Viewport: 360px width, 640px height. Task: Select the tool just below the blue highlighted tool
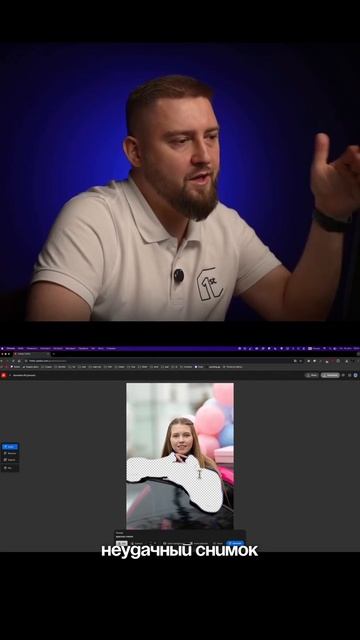pyautogui.click(x=10, y=453)
